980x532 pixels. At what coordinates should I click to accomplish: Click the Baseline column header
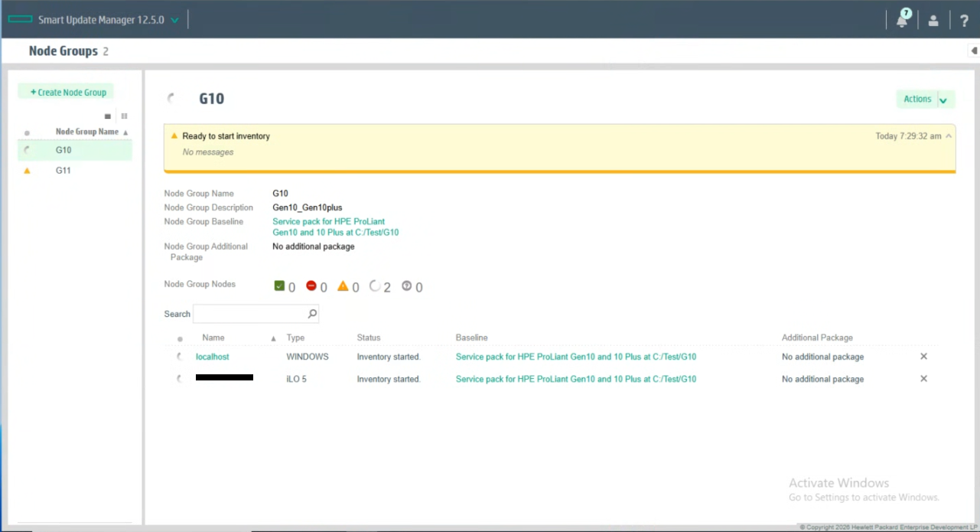click(x=472, y=338)
